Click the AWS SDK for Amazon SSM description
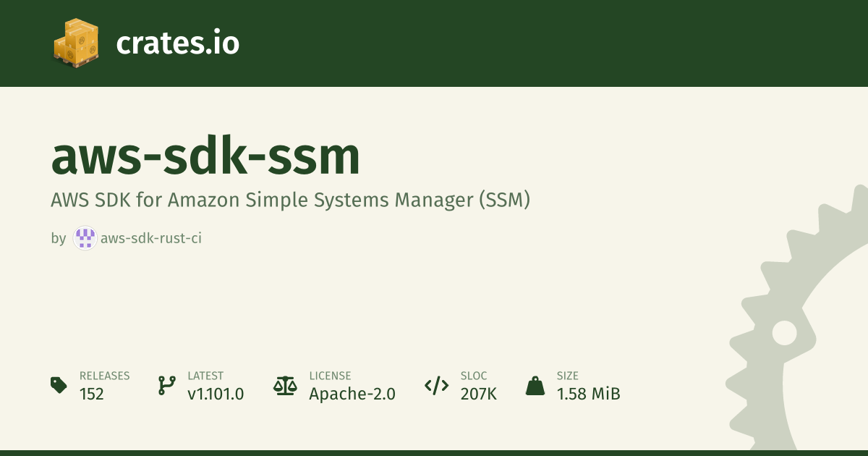The image size is (868, 456). [x=291, y=200]
